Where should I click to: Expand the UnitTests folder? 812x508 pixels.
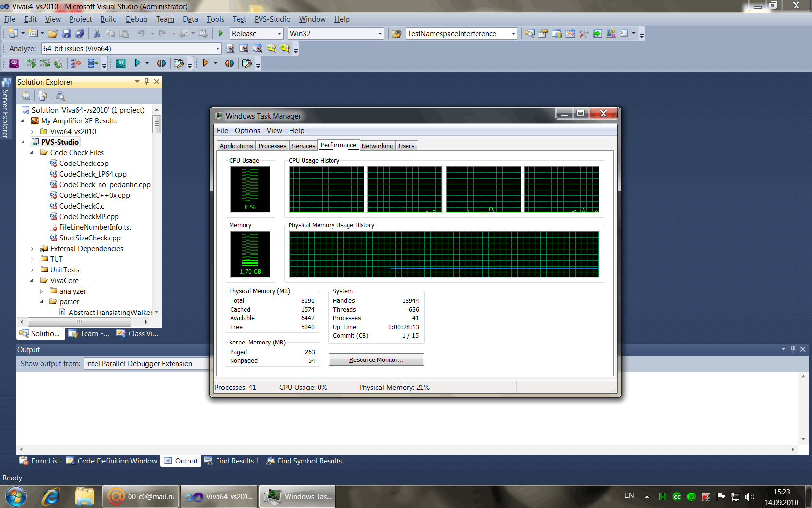32,270
